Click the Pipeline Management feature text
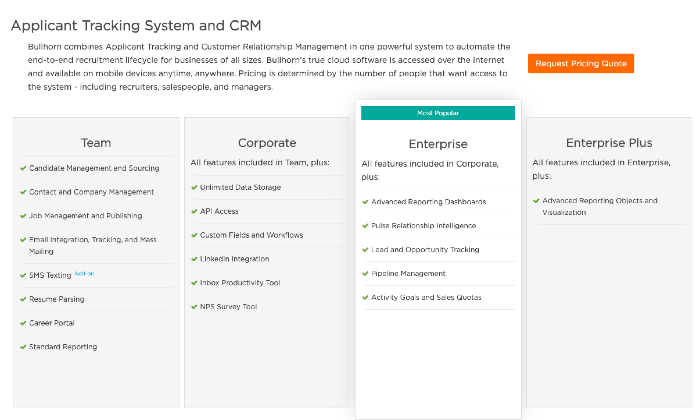The height and width of the screenshot is (420, 700). click(408, 274)
